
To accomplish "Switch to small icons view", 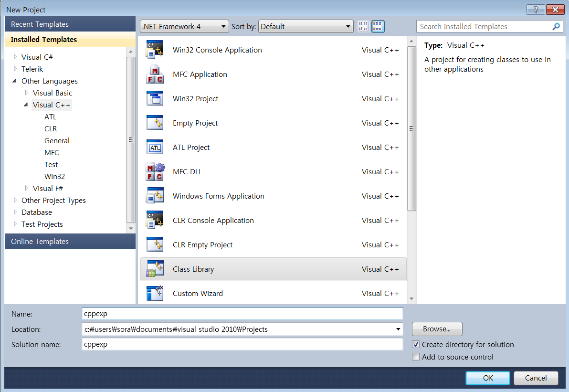I will pos(363,26).
